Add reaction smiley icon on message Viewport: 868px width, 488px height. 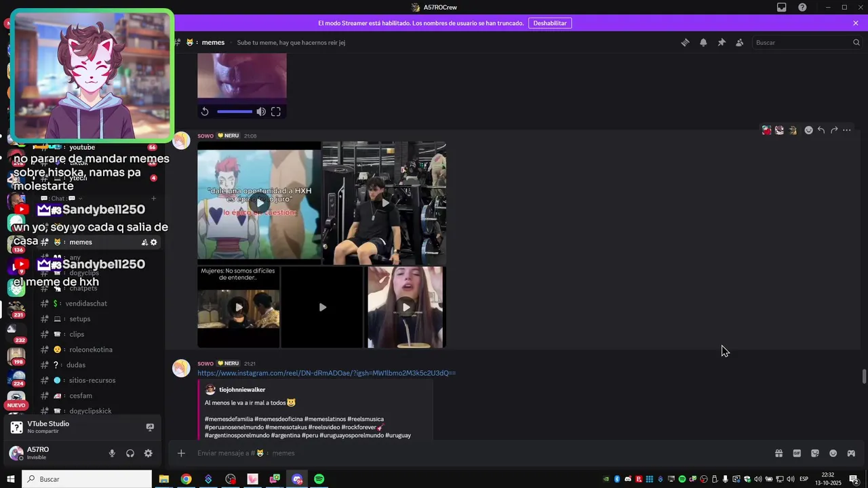coord(808,130)
